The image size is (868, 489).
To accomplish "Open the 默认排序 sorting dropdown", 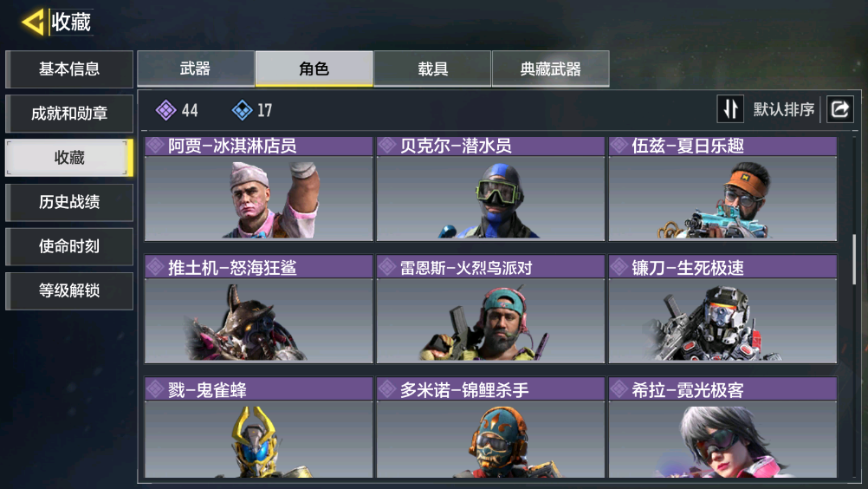I will (783, 109).
